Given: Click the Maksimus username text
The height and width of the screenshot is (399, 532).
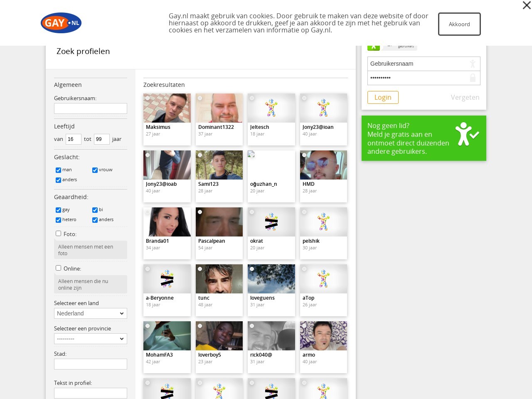Looking at the screenshot, I should 158,127.
